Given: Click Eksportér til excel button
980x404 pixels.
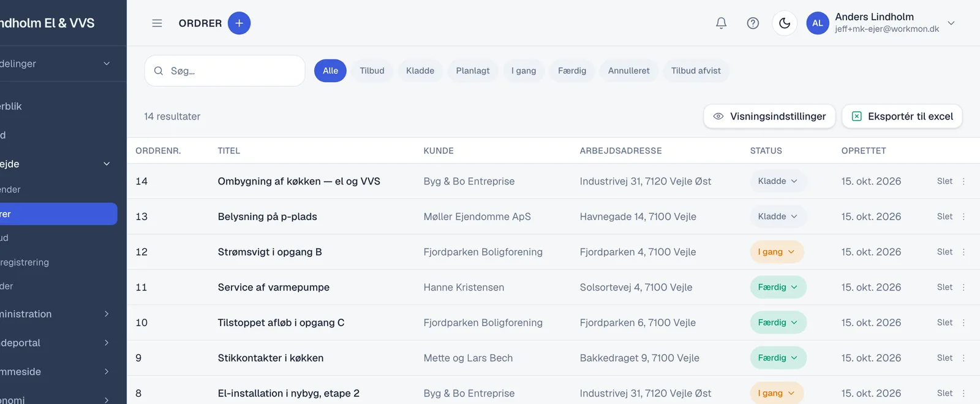Looking at the screenshot, I should [x=902, y=116].
